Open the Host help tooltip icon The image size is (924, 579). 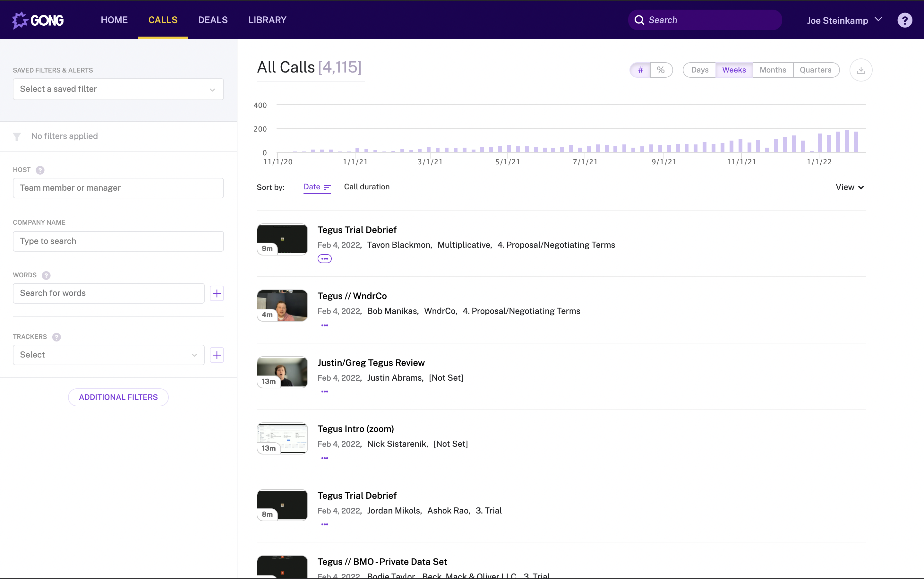(x=40, y=170)
